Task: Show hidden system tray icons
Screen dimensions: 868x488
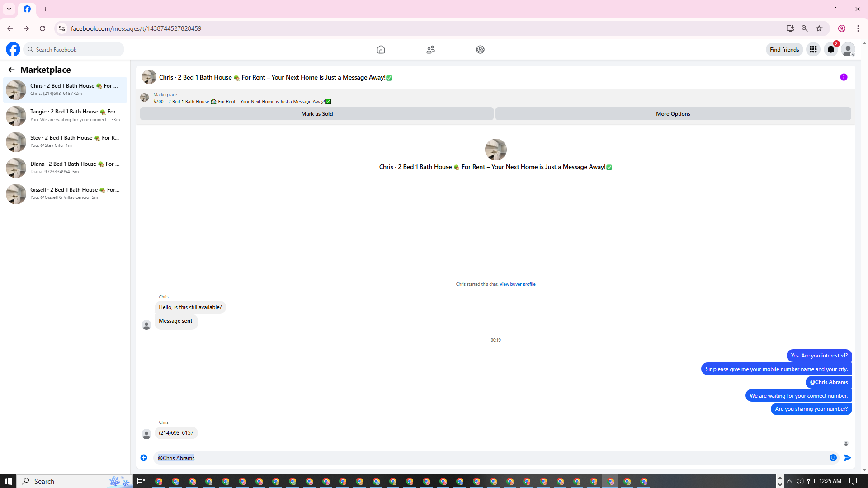Action: pos(789,481)
